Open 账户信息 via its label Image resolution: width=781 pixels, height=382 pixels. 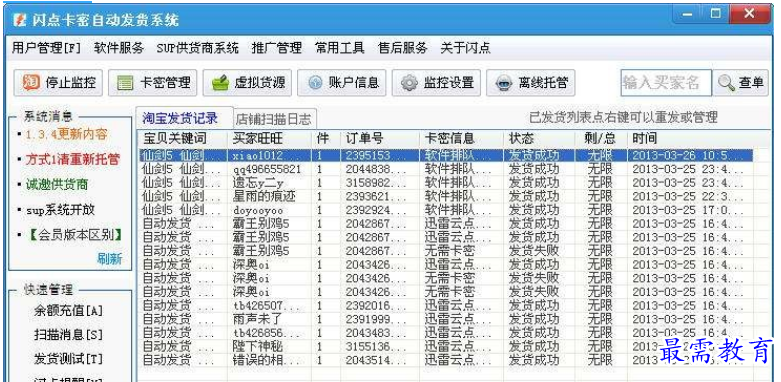click(354, 83)
